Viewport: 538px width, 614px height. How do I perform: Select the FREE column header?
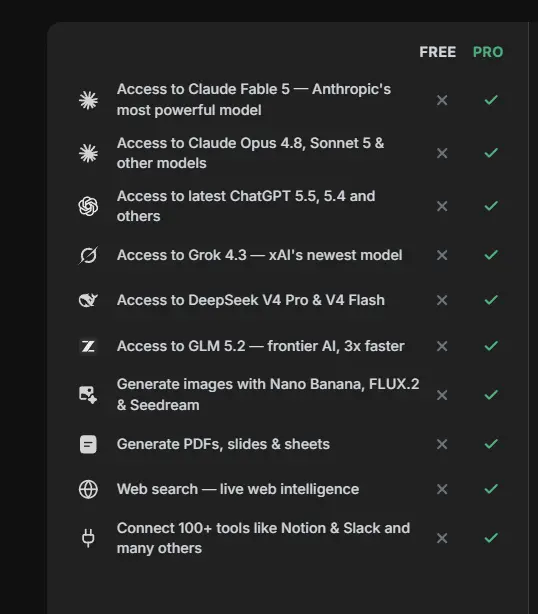tap(438, 52)
